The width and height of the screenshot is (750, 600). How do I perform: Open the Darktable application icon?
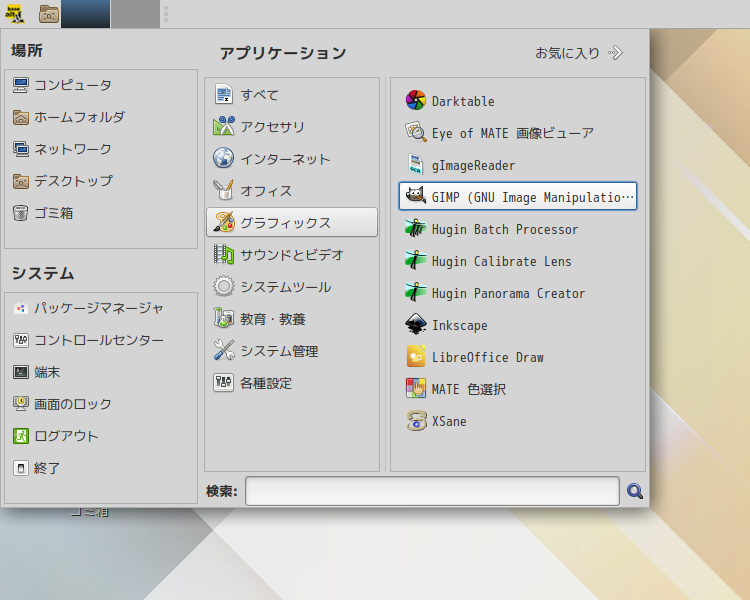pyautogui.click(x=416, y=100)
